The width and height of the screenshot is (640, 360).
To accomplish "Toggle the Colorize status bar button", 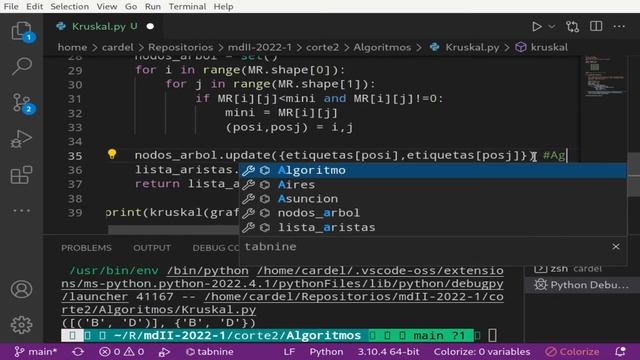I will tap(572, 351).
